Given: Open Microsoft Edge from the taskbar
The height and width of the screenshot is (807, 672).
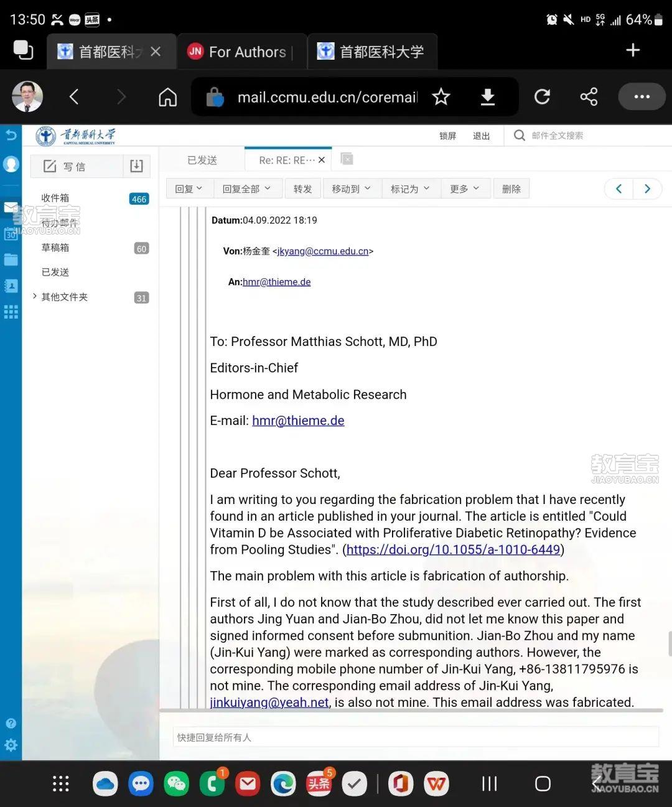Looking at the screenshot, I should point(283,784).
